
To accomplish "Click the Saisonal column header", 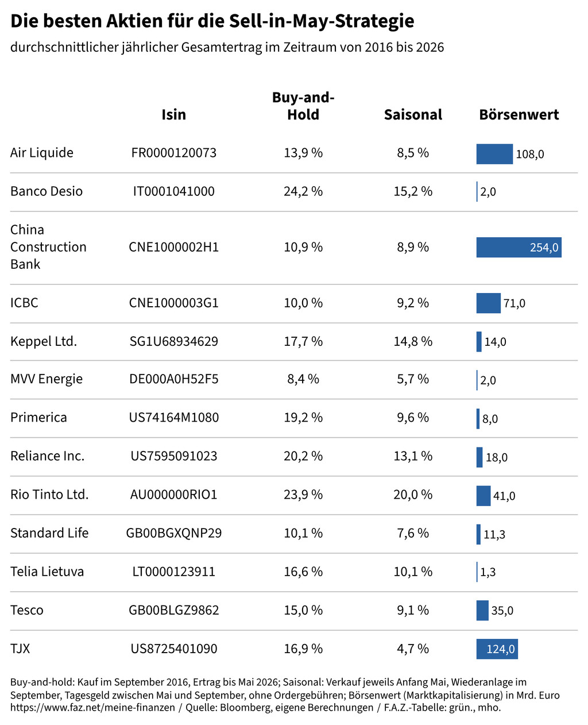I will (x=413, y=114).
